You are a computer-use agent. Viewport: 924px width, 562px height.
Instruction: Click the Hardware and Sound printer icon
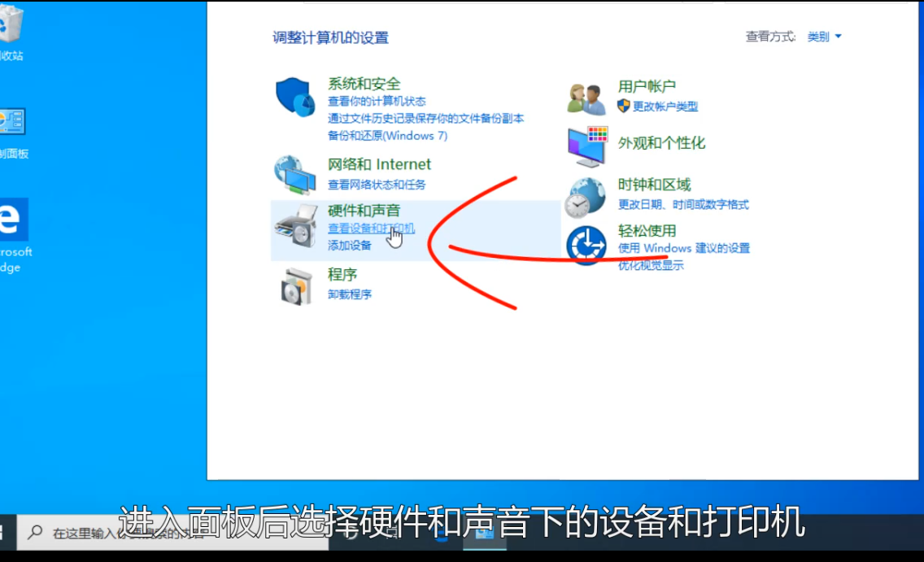click(x=296, y=226)
